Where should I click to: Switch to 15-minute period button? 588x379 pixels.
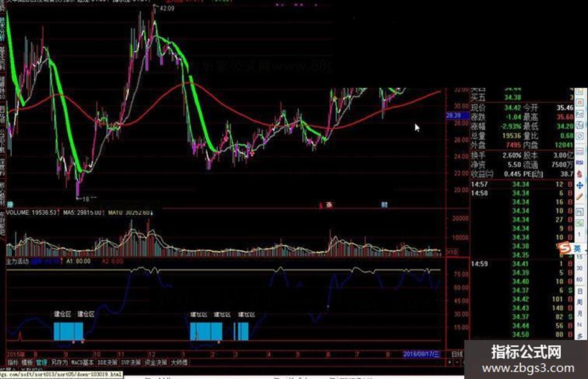[x=580, y=258]
